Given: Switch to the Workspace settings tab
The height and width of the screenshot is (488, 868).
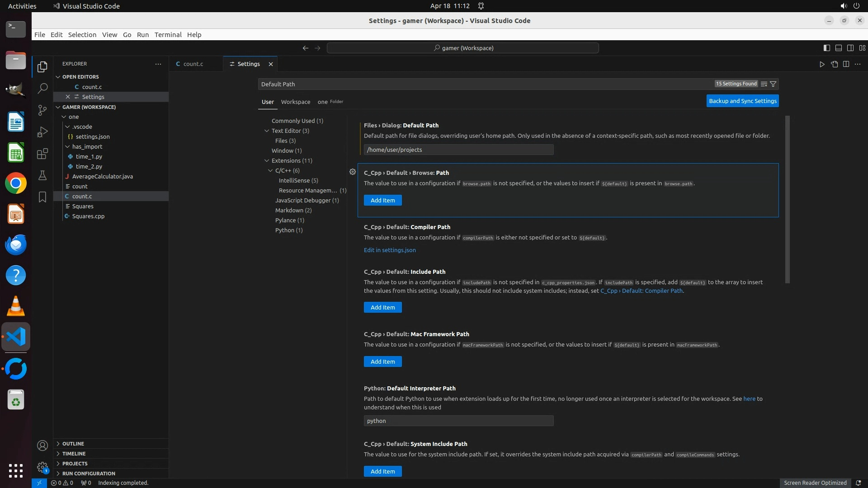Looking at the screenshot, I should 295,102.
